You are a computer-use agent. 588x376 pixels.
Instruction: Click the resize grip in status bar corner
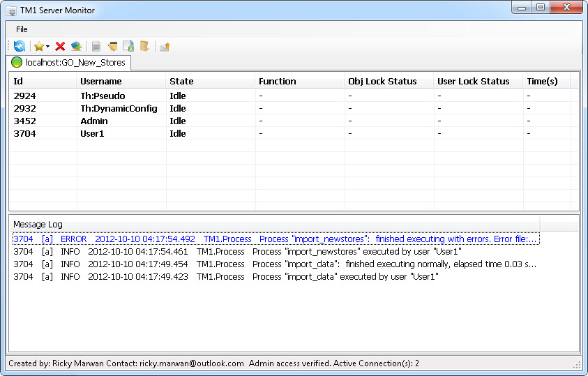click(x=577, y=365)
